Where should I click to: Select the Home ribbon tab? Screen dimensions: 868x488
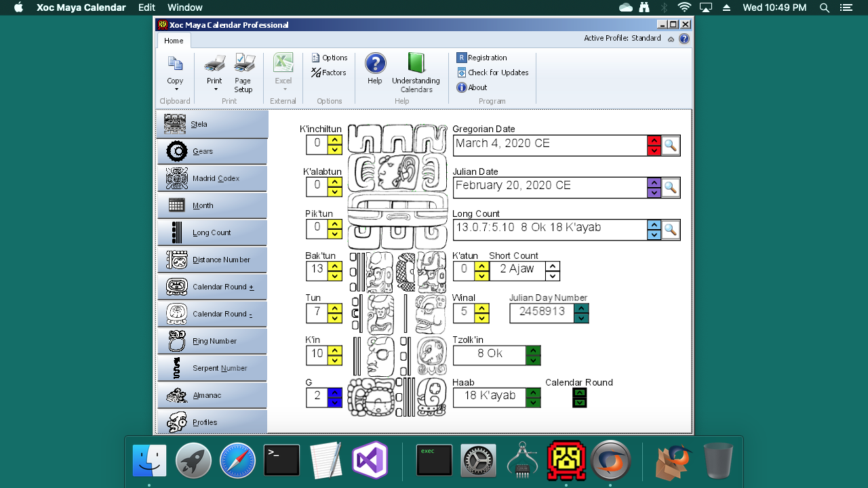pyautogui.click(x=174, y=41)
